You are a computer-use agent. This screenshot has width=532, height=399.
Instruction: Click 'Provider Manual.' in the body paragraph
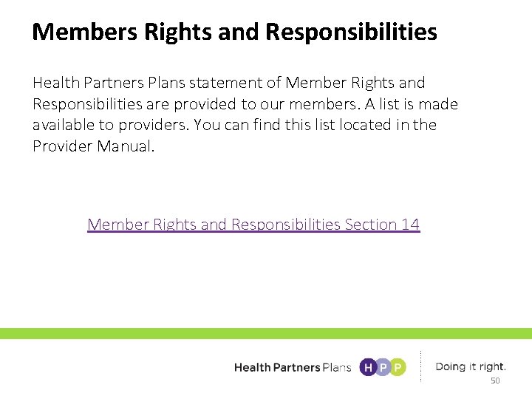tap(94, 146)
